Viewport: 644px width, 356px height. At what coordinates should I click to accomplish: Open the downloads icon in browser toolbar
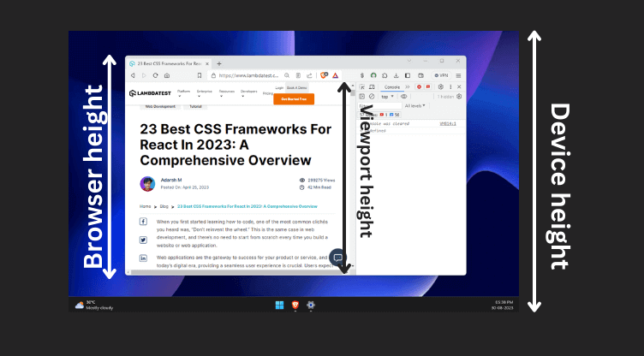coord(396,75)
